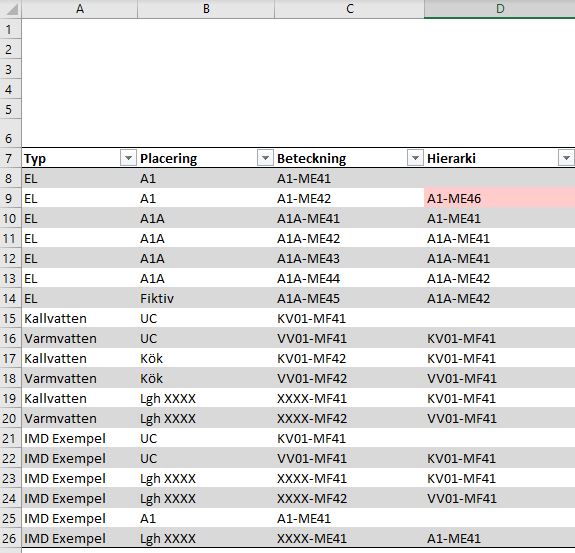
Task: Select KV01-MF42 cell in Beteckning column
Action: point(349,358)
